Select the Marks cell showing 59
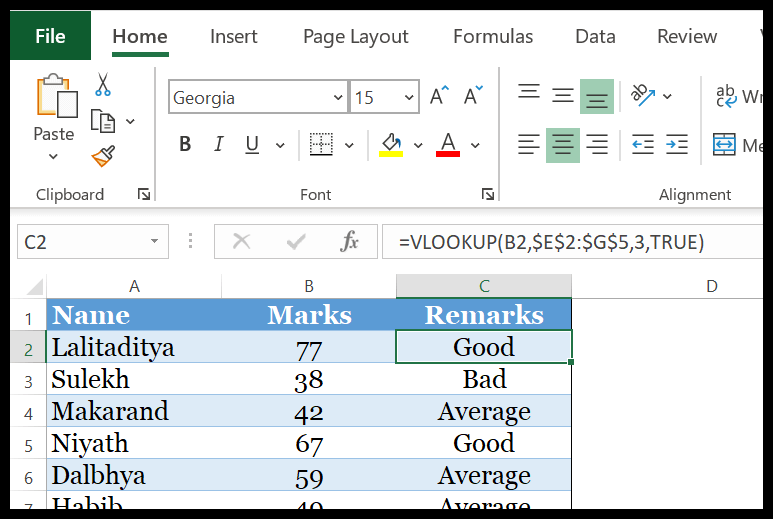This screenshot has height=519, width=773. pyautogui.click(x=309, y=475)
